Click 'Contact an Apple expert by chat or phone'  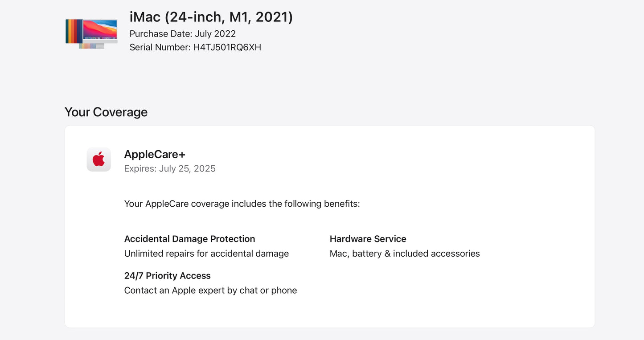[210, 291]
